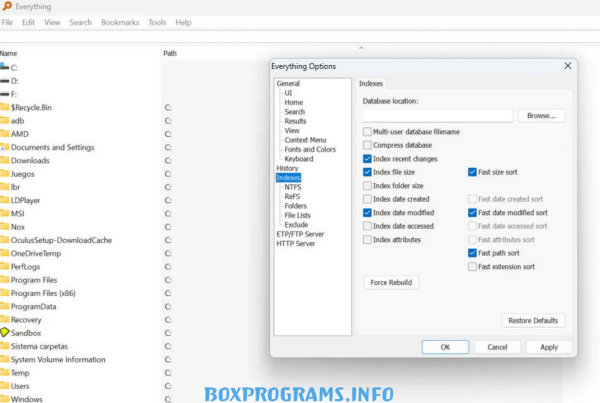
Task: Click the PerfLogs folder icon
Action: click(x=4, y=266)
